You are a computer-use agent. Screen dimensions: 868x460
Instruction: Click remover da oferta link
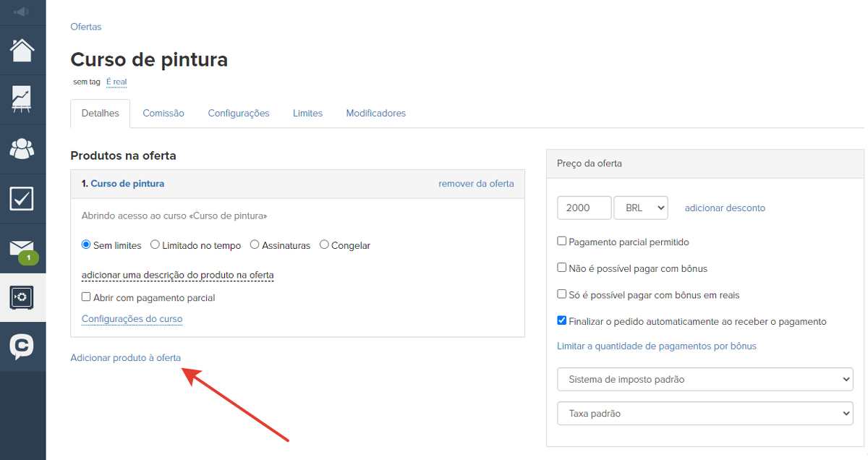click(x=476, y=184)
